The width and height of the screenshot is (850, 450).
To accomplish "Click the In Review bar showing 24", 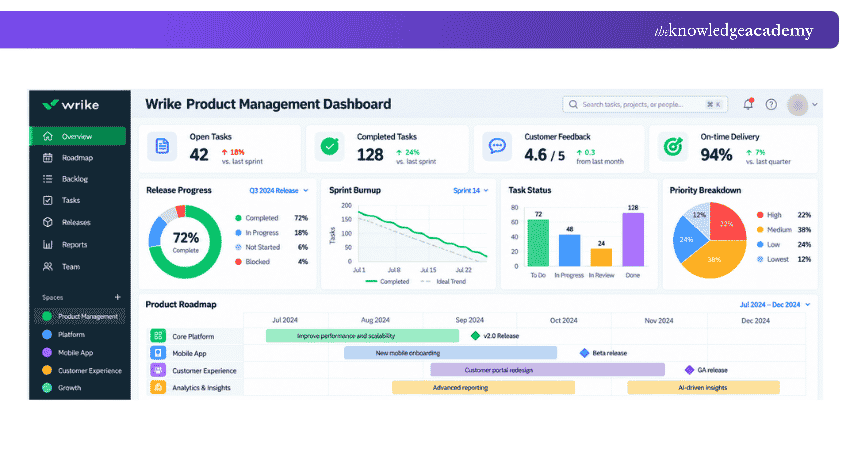I will [x=601, y=258].
